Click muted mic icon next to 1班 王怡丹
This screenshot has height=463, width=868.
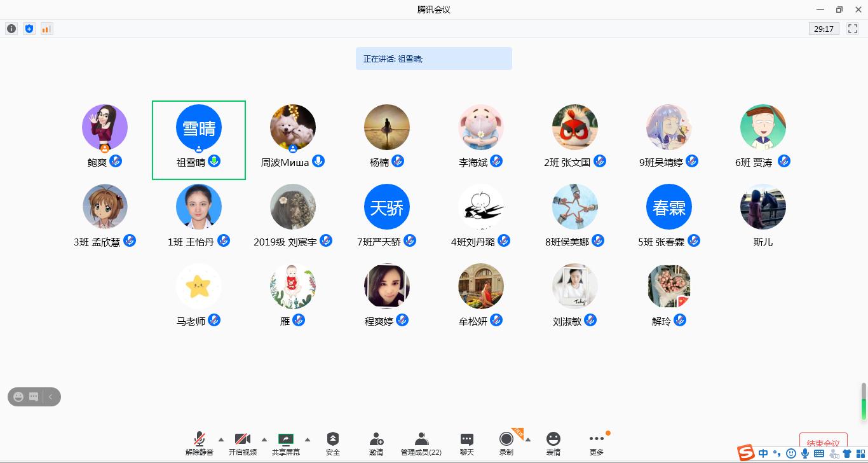coord(224,241)
